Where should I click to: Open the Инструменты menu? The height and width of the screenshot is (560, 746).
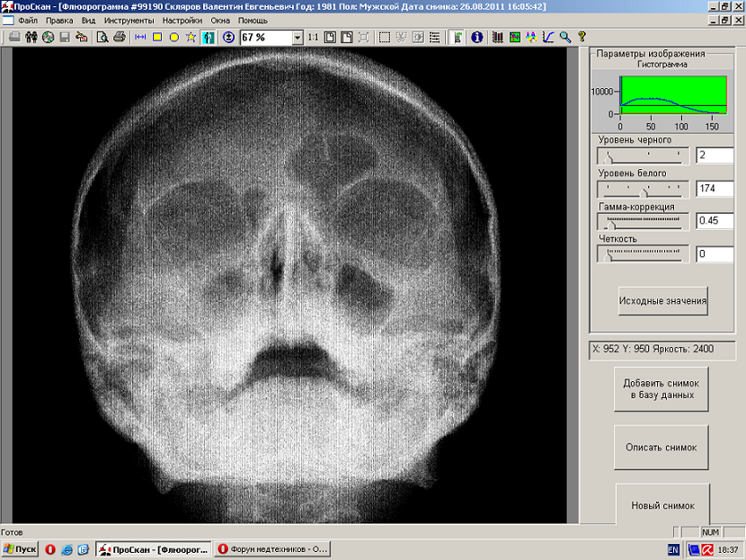coord(129,20)
